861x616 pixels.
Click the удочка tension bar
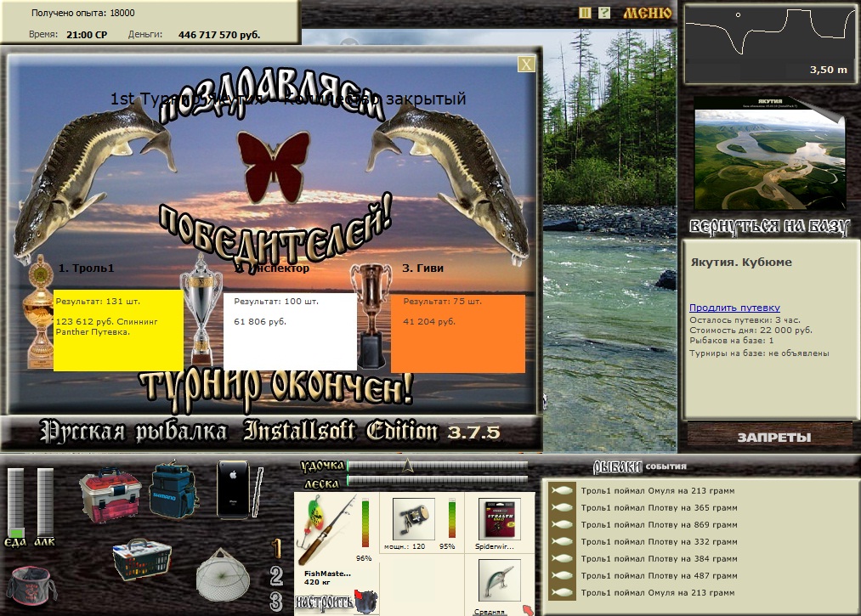(x=438, y=466)
